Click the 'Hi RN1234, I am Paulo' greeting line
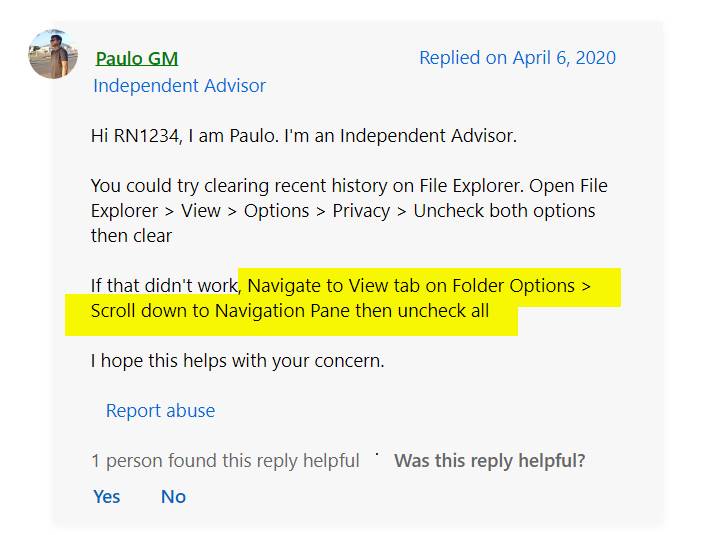706x535 pixels. coord(303,135)
